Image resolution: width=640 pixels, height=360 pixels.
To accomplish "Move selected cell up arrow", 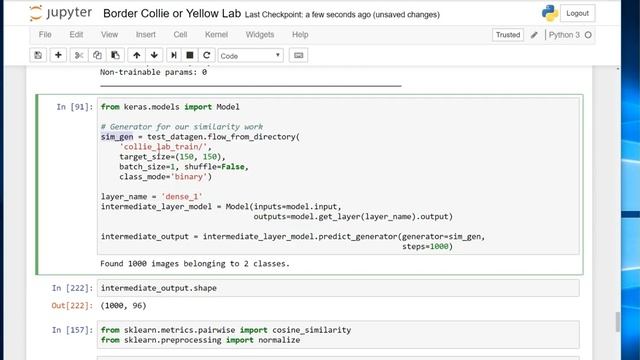I will tap(137, 55).
